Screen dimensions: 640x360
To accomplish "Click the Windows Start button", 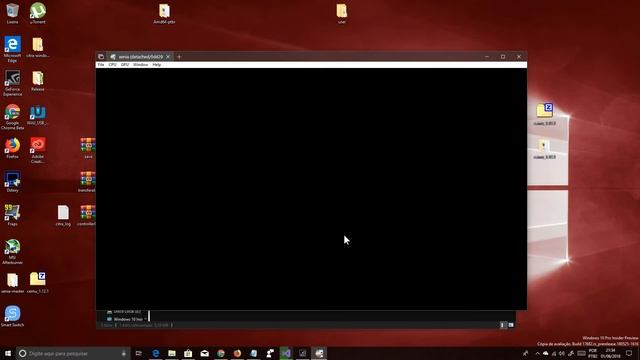I will click(8, 353).
